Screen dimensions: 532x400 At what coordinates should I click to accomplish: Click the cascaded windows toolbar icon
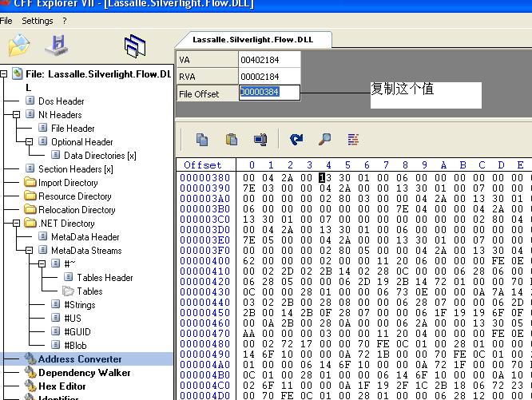[135, 46]
